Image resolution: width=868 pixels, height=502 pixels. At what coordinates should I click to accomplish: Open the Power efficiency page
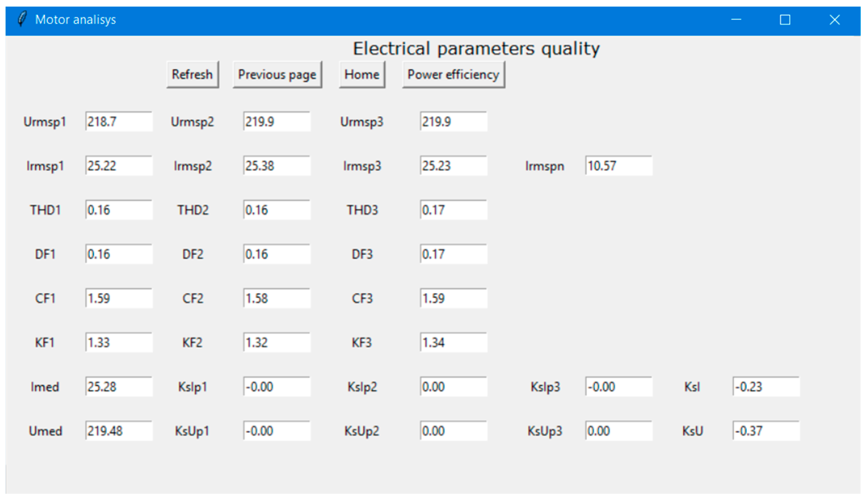pyautogui.click(x=453, y=75)
